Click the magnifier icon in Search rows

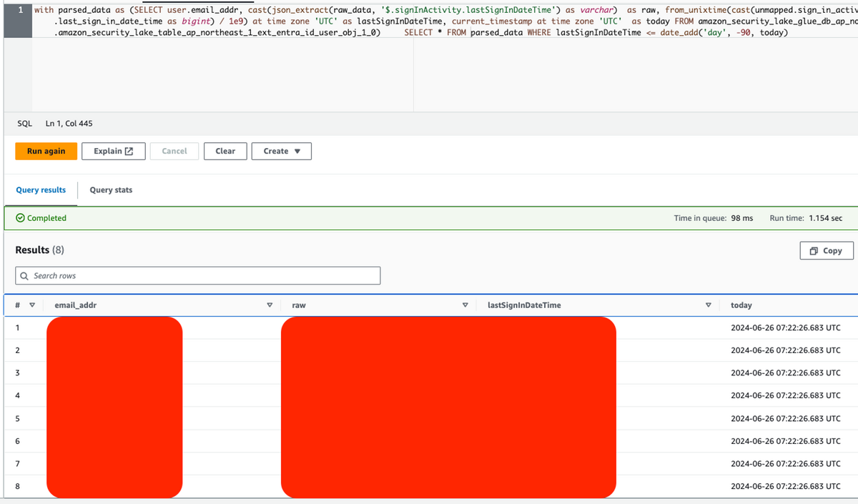coord(25,276)
